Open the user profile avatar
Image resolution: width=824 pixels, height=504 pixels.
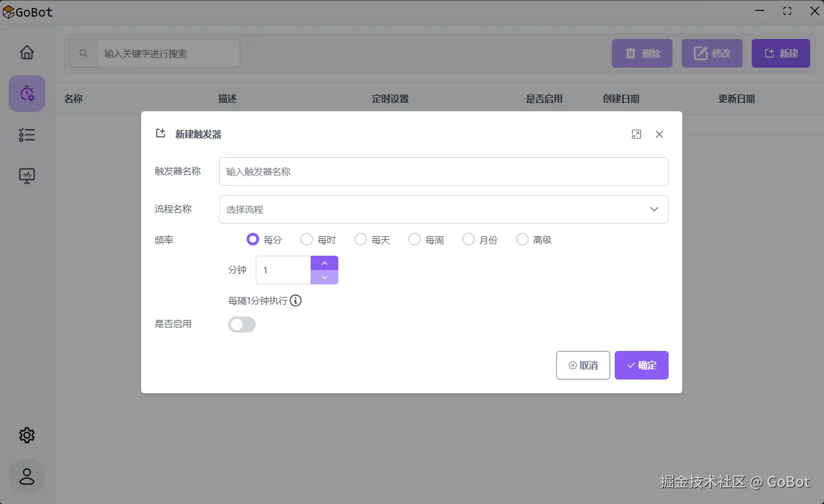click(27, 476)
